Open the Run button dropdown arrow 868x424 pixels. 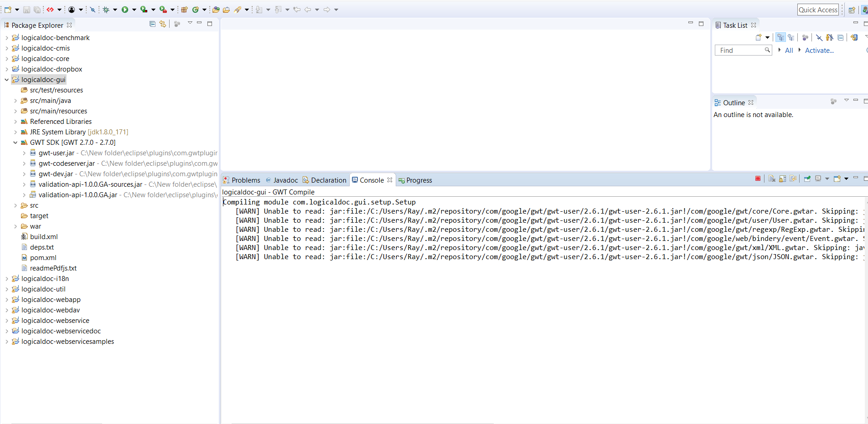pos(134,10)
